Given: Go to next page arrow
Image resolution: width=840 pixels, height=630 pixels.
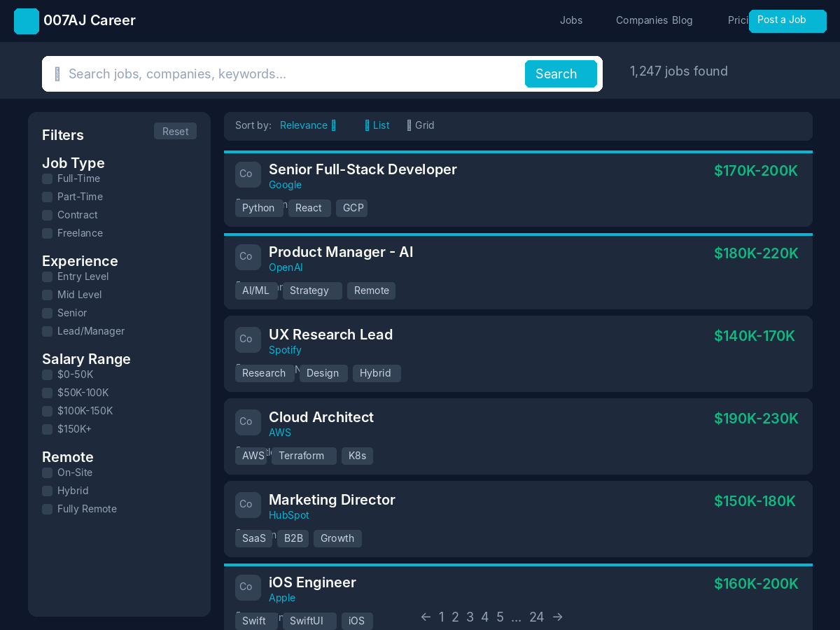Looking at the screenshot, I should point(557,617).
